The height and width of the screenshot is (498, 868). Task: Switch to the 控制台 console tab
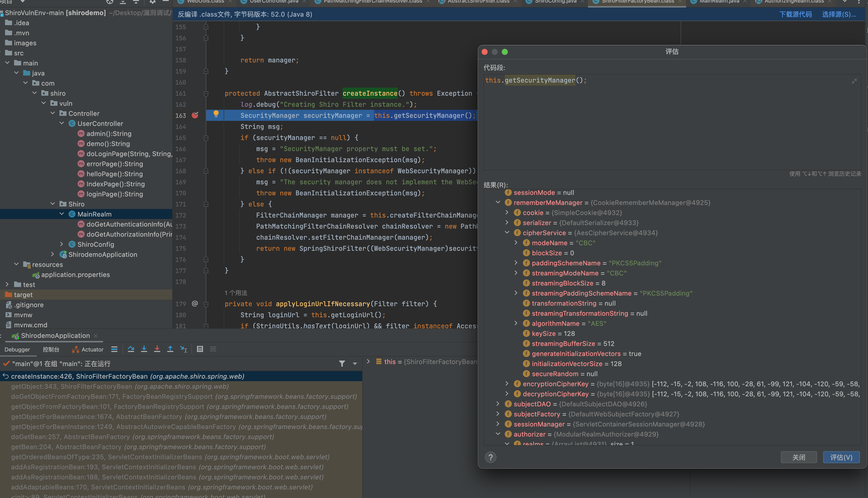tap(51, 349)
